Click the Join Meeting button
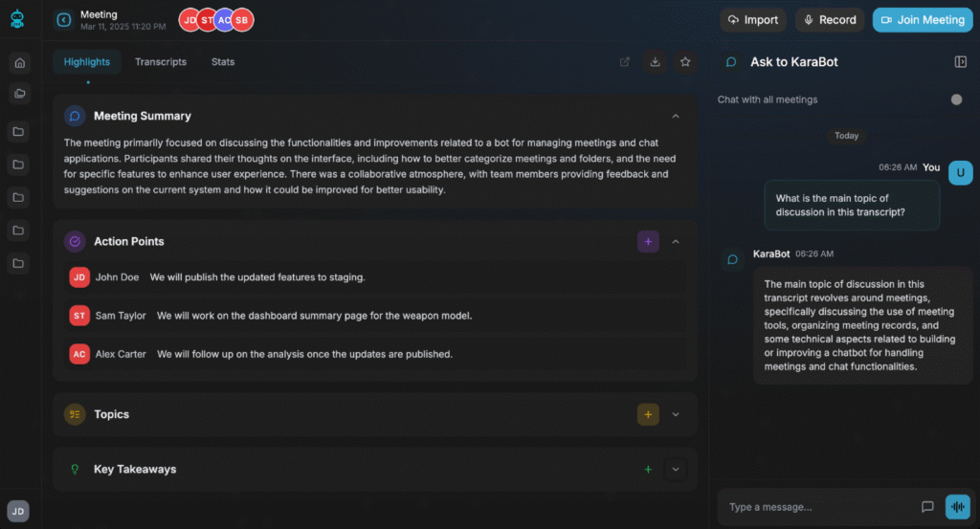This screenshot has width=980, height=529. [922, 20]
